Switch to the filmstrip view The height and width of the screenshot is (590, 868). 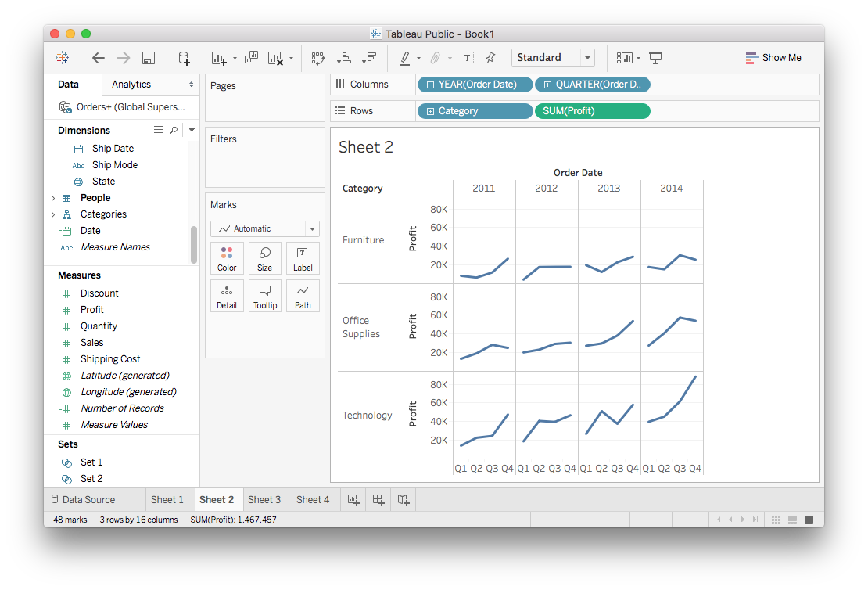[792, 520]
